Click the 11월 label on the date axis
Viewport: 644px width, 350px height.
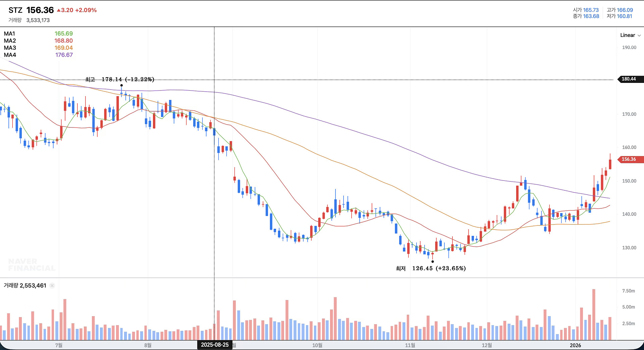410,345
